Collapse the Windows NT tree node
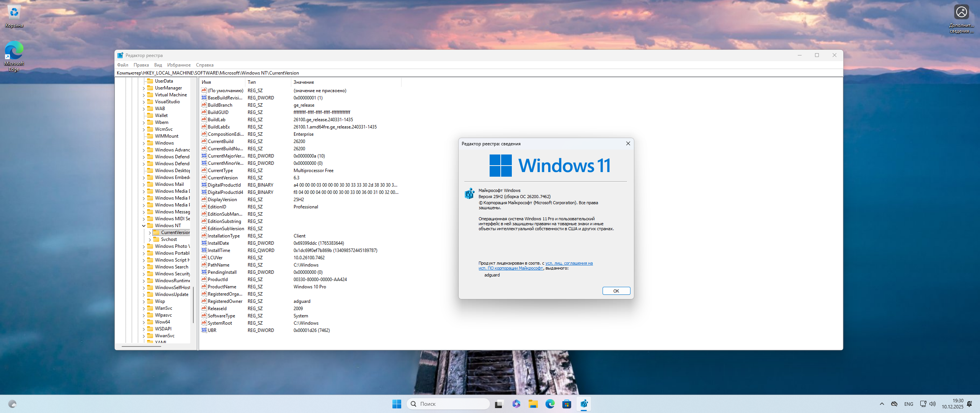The image size is (980, 413). point(144,226)
